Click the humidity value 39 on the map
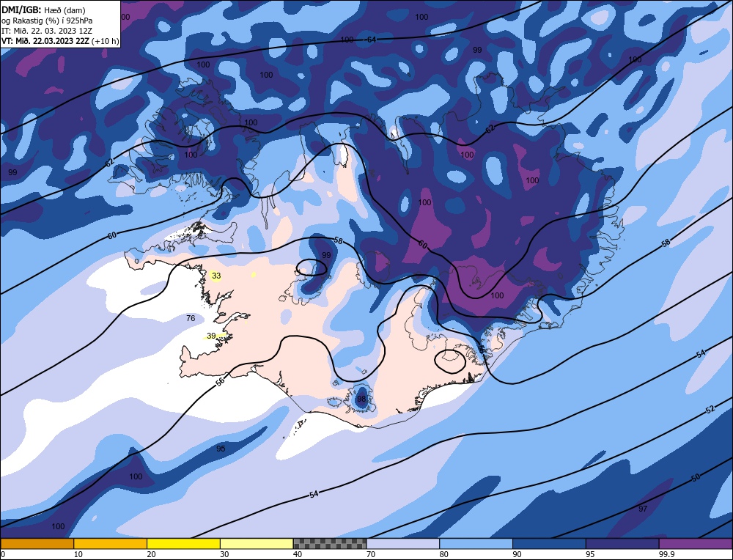This screenshot has width=733, height=560. click(211, 336)
